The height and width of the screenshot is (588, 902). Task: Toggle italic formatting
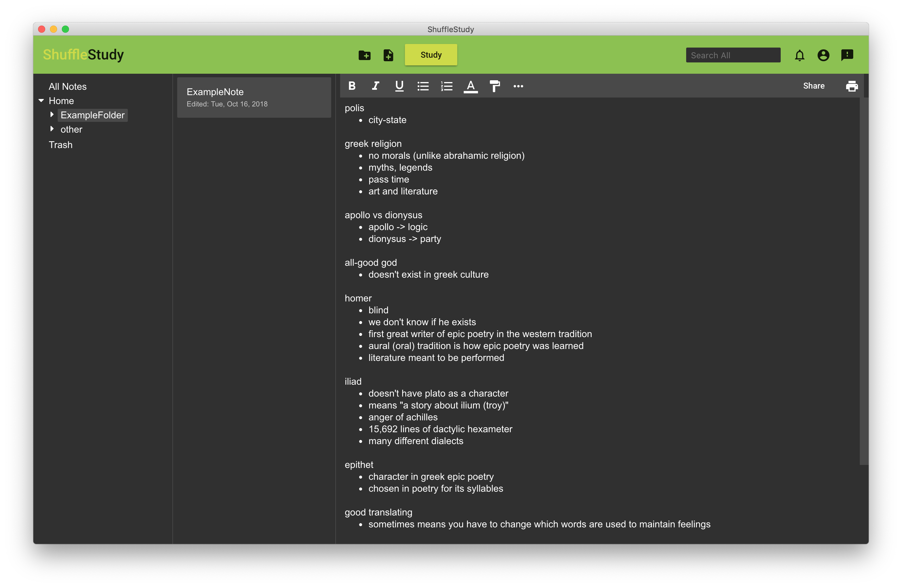point(375,86)
